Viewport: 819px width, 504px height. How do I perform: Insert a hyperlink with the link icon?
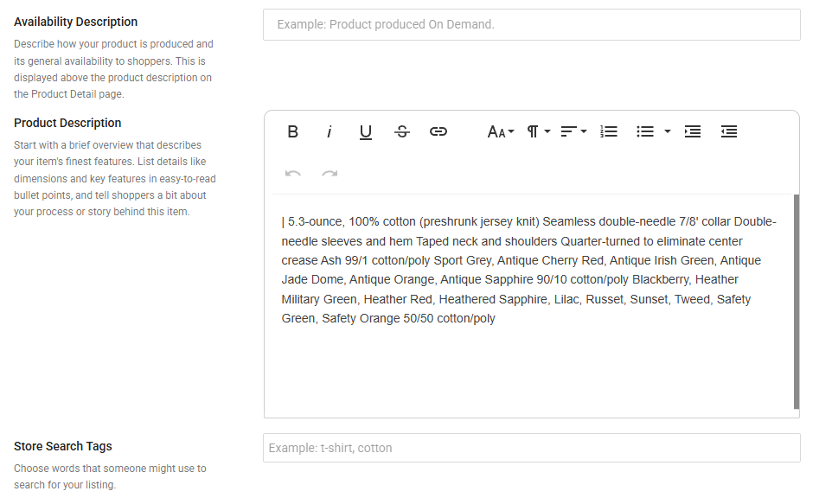pos(438,131)
